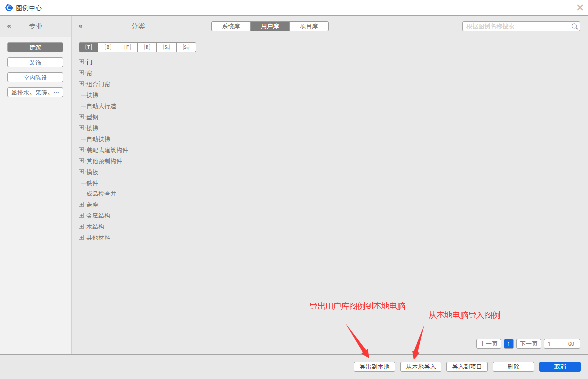Select the F view icon

(x=128, y=47)
